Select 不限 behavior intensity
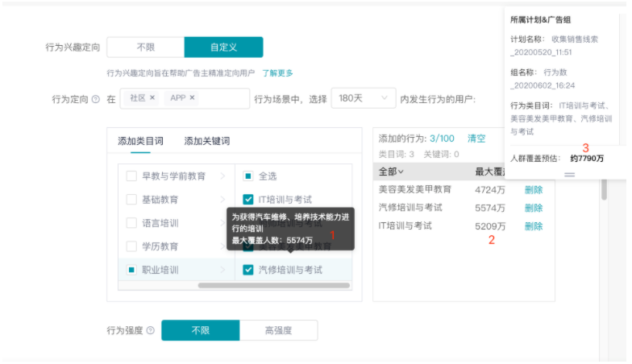 (200, 330)
